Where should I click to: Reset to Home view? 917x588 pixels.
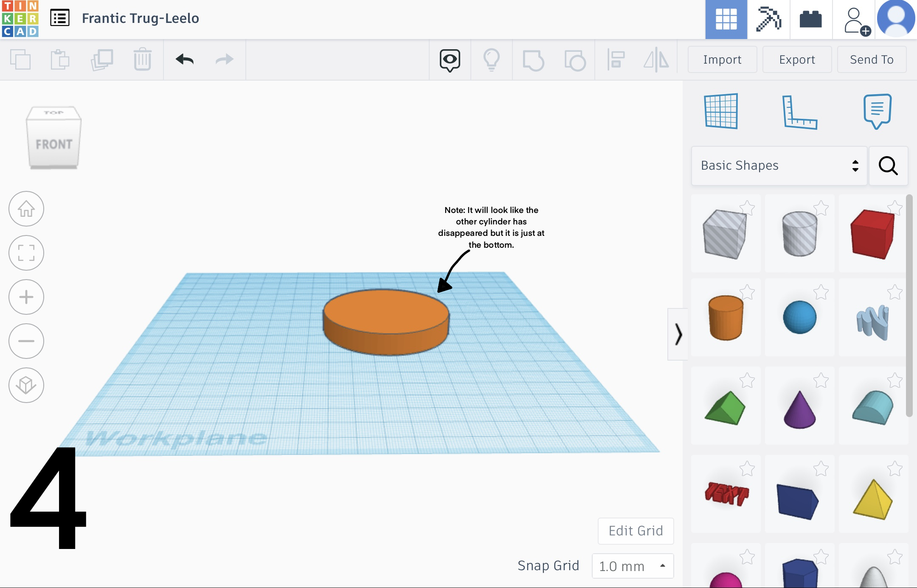point(26,209)
